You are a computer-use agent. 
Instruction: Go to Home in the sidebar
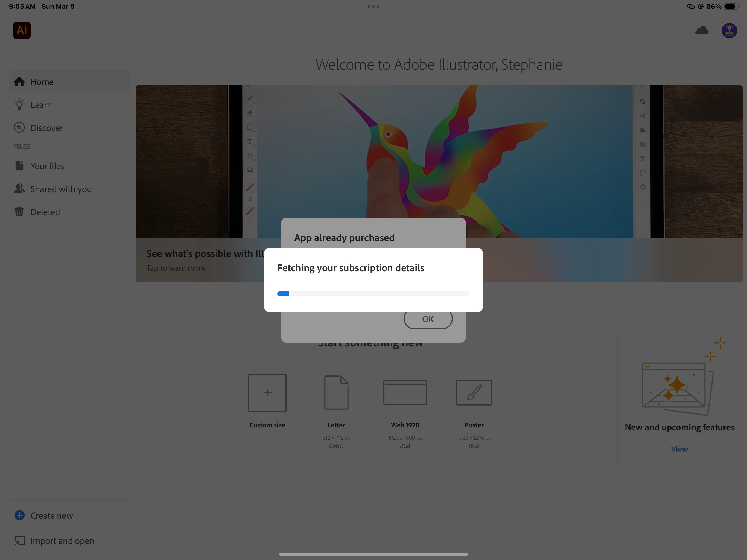point(42,82)
